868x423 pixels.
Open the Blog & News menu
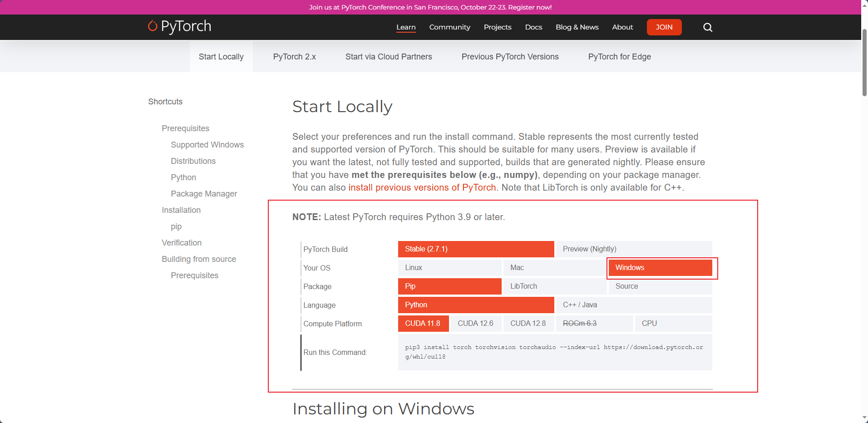pos(577,27)
